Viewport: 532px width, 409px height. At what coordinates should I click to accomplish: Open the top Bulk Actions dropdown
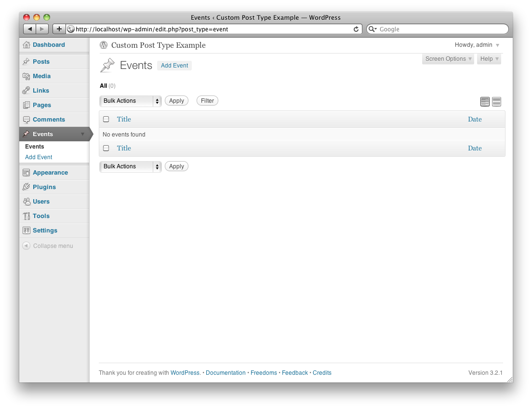[130, 101]
